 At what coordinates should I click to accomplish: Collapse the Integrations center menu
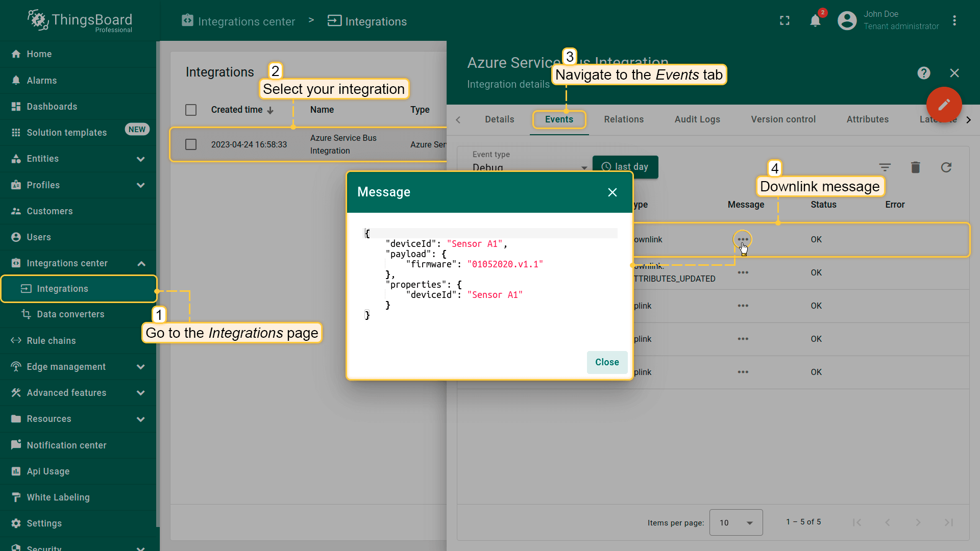pyautogui.click(x=141, y=263)
